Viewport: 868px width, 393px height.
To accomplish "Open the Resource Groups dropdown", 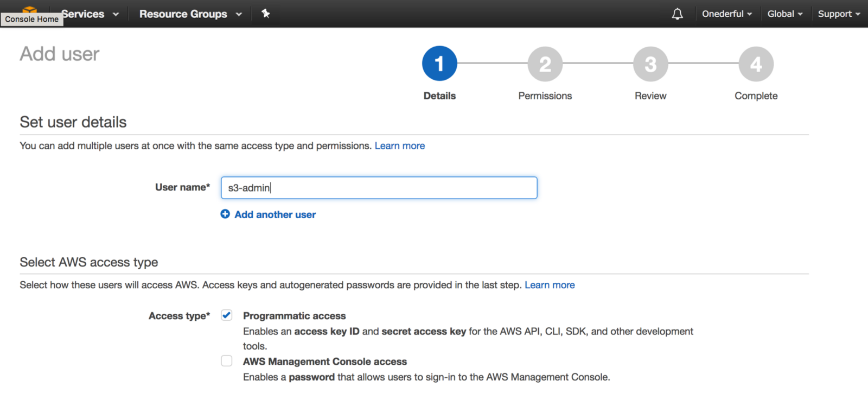I will [190, 14].
